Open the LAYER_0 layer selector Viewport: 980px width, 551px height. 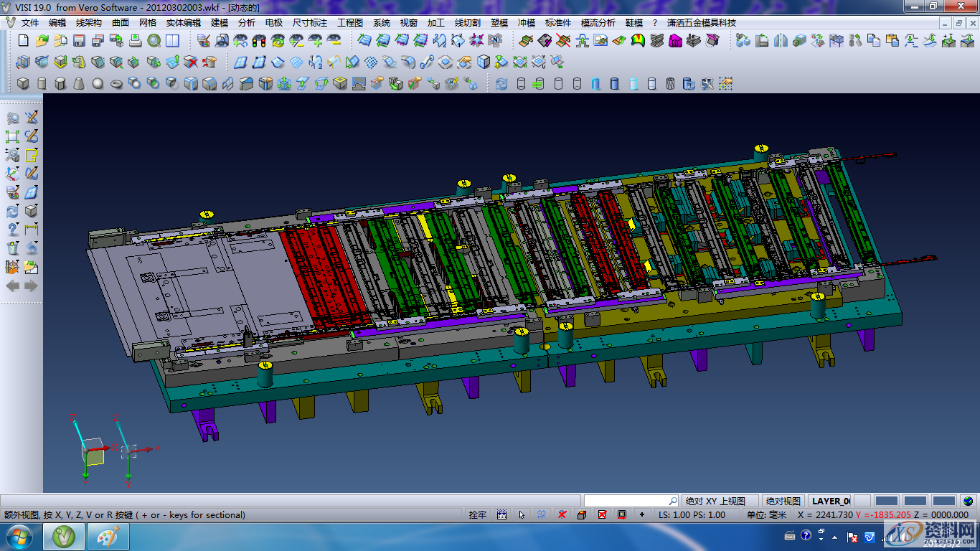pyautogui.click(x=831, y=501)
